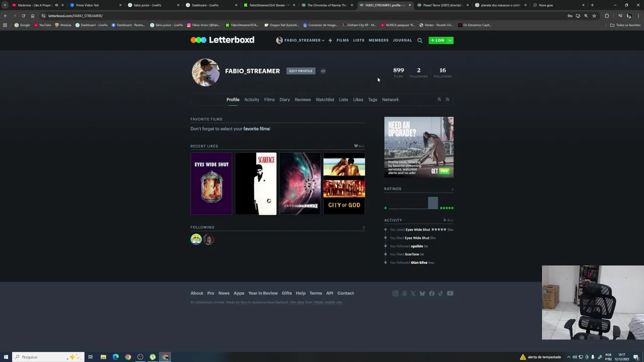The height and width of the screenshot is (362, 644).
Task: Expand the green Log button arrow
Action: pos(450,40)
